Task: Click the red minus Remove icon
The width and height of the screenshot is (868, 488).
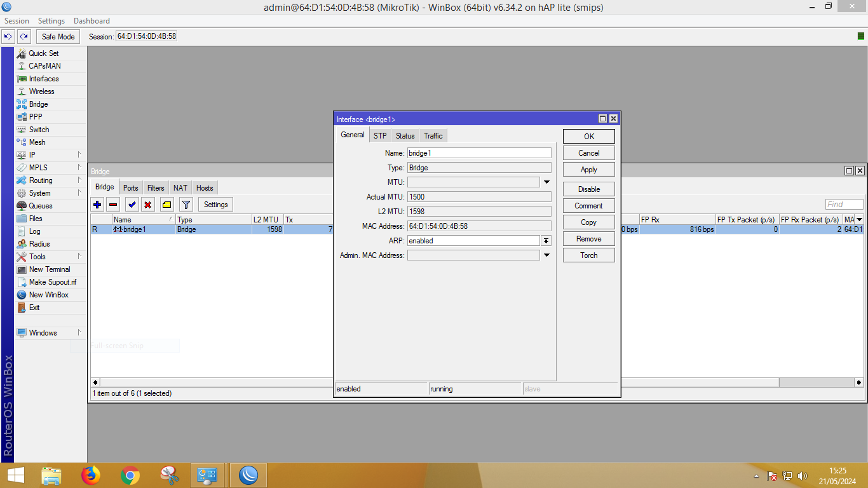Action: tap(113, 205)
